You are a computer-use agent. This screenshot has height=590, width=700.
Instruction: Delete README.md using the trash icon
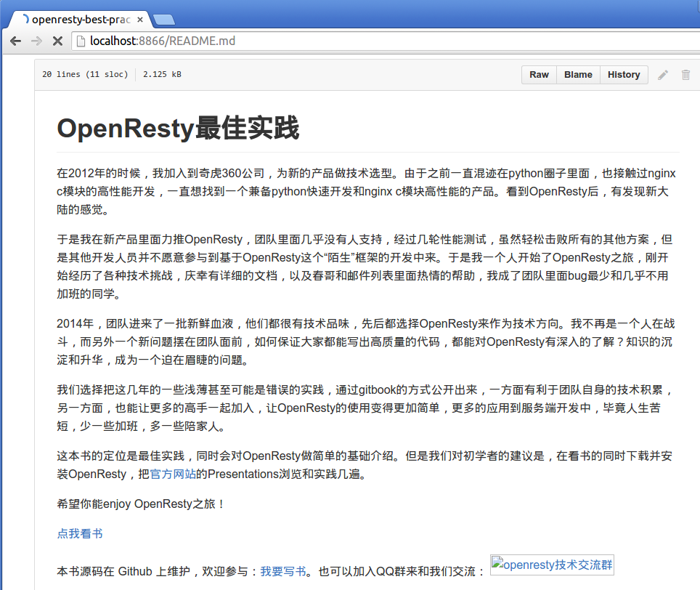point(685,74)
